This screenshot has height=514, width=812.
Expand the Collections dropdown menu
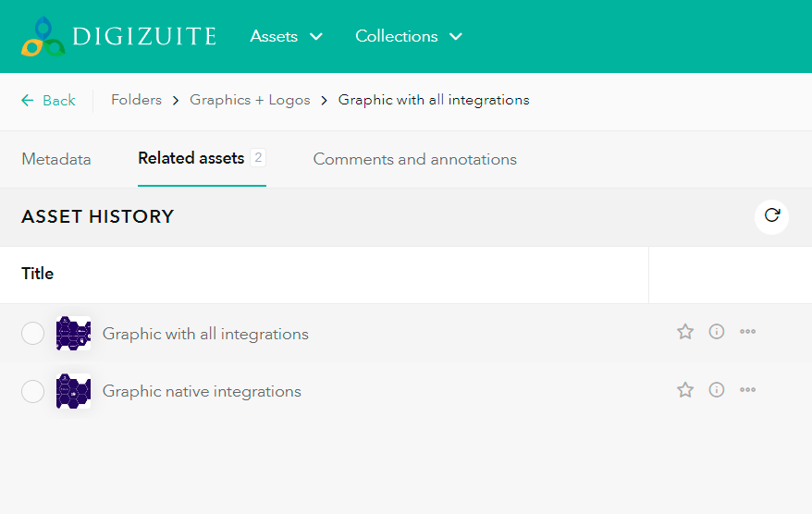[x=408, y=36]
